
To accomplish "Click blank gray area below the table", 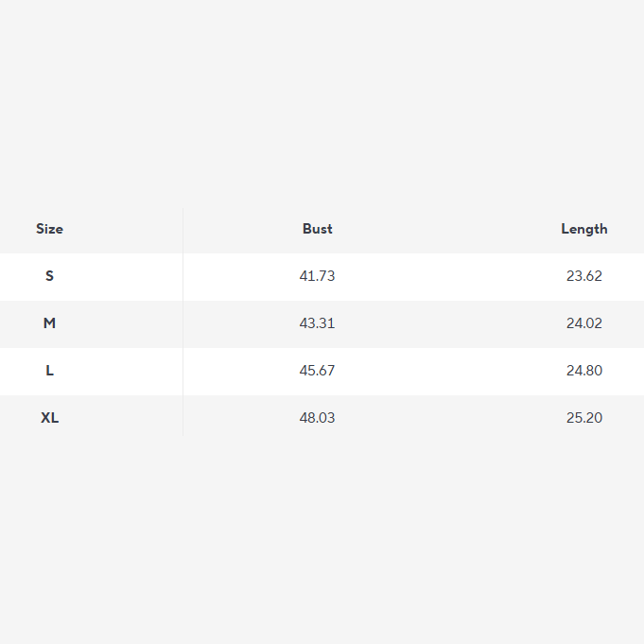I will pyautogui.click(x=322, y=538).
